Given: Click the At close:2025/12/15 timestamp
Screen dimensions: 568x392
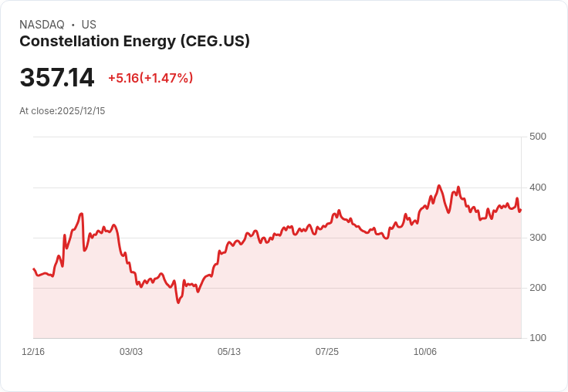Looking at the screenshot, I should [62, 111].
